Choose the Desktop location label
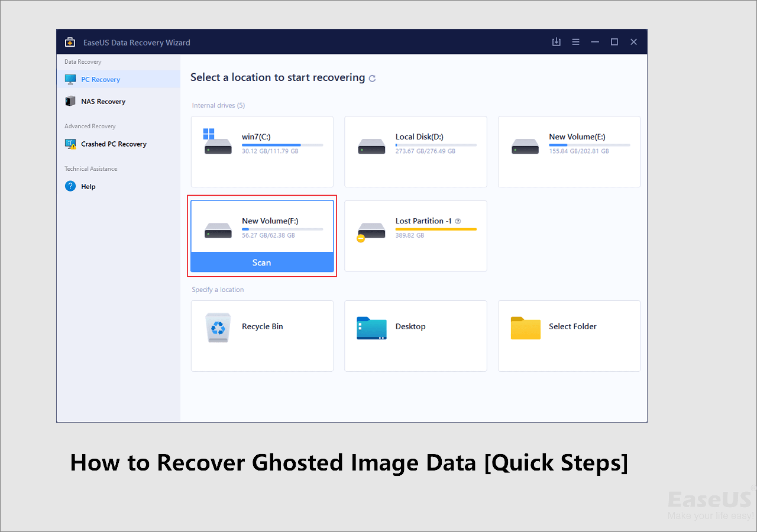 pos(410,326)
